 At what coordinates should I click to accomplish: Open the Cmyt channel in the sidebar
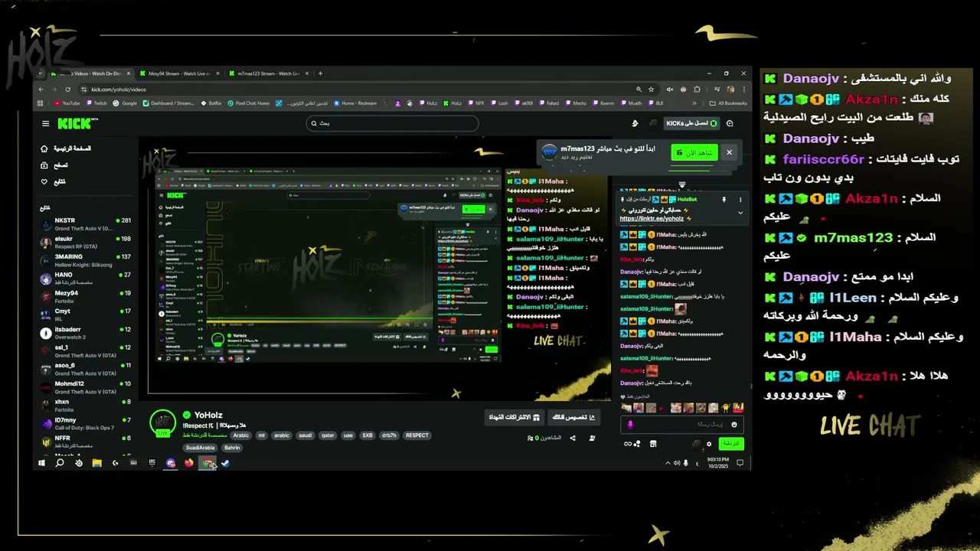pyautogui.click(x=86, y=315)
